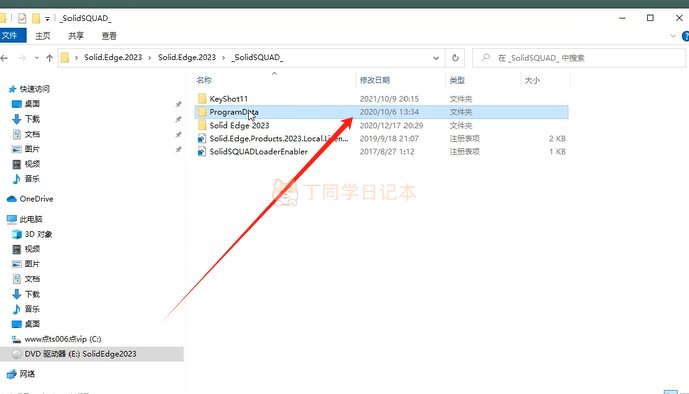Open the quick access toolbar customize dropdown
The image size is (689, 394).
pos(47,19)
